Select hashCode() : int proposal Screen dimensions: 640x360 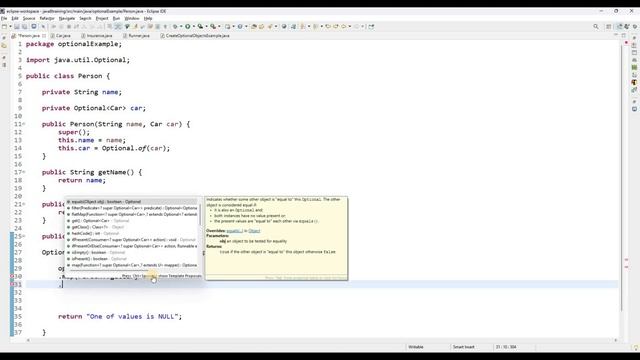(x=131, y=233)
